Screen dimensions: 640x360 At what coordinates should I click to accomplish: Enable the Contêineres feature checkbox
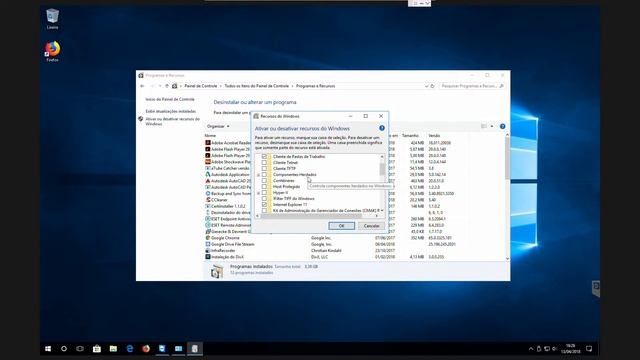[264, 180]
